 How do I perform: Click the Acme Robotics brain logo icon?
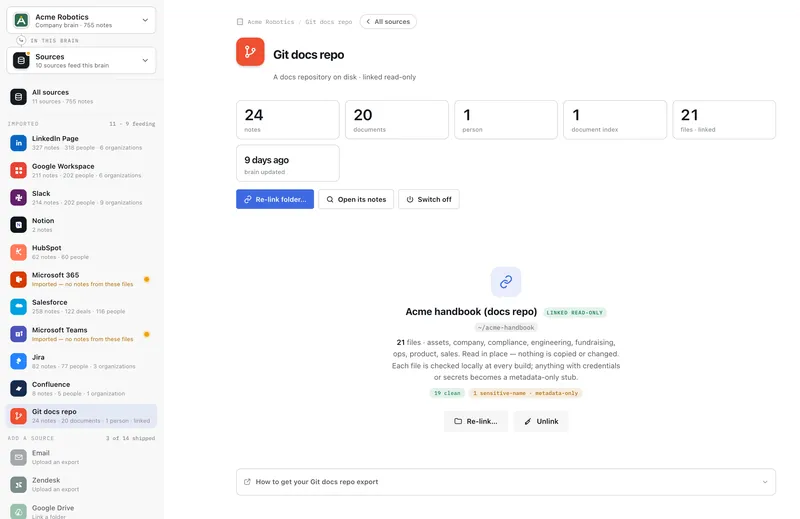[x=21, y=20]
